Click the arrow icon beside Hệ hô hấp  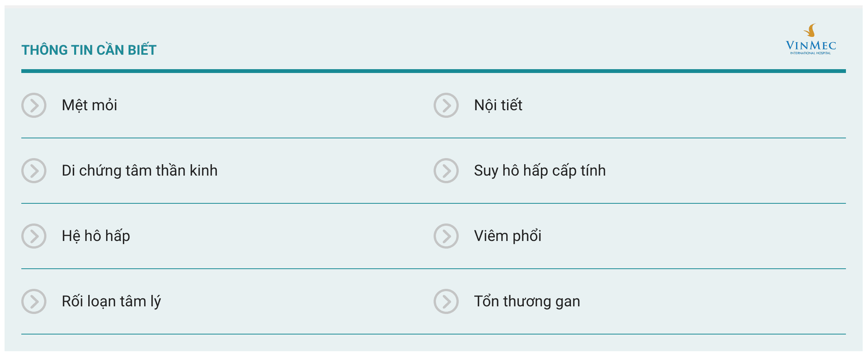34,236
